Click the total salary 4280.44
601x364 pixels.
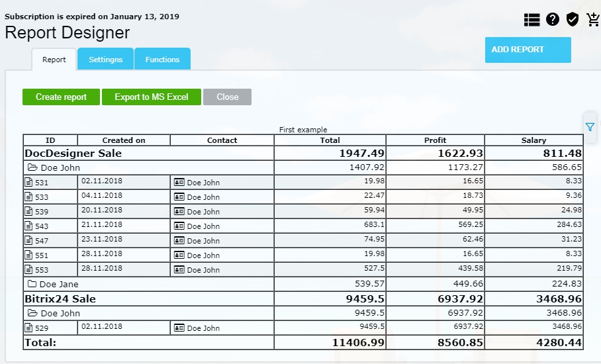(559, 343)
